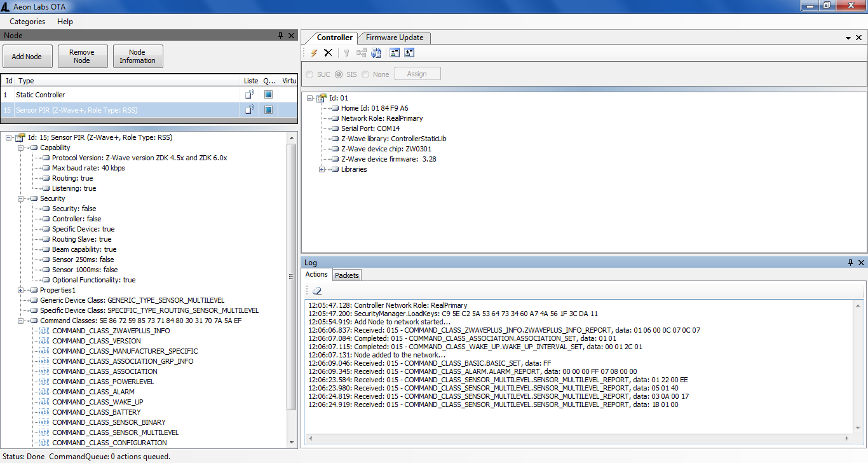Click the lightning bolt icon in Controller toolbar
The width and height of the screenshot is (868, 463).
[314, 53]
